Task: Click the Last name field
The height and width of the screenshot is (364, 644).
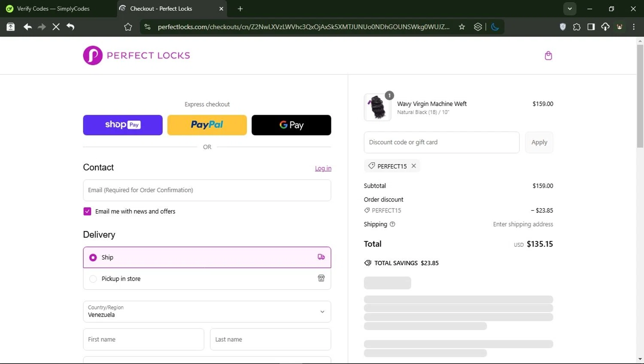Action: pyautogui.click(x=270, y=340)
